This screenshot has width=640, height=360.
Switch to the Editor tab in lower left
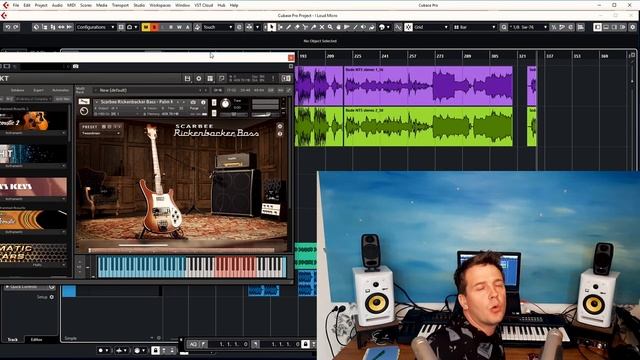(x=36, y=340)
